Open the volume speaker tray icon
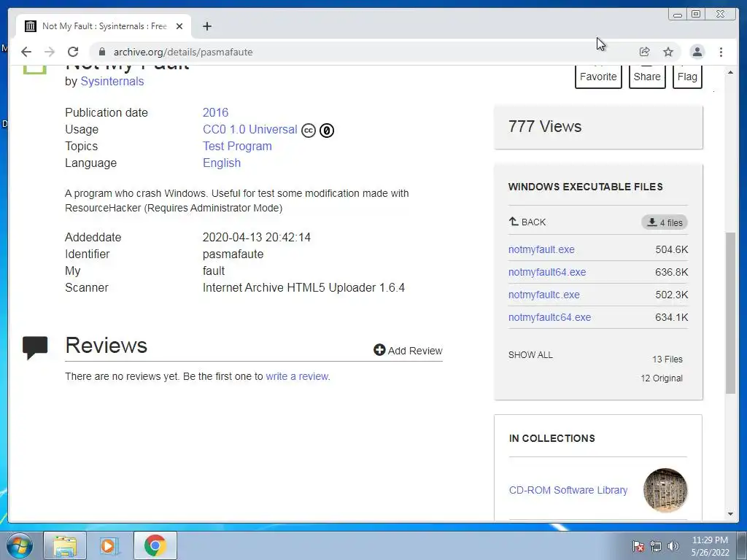This screenshot has height=560, width=747. click(x=673, y=546)
